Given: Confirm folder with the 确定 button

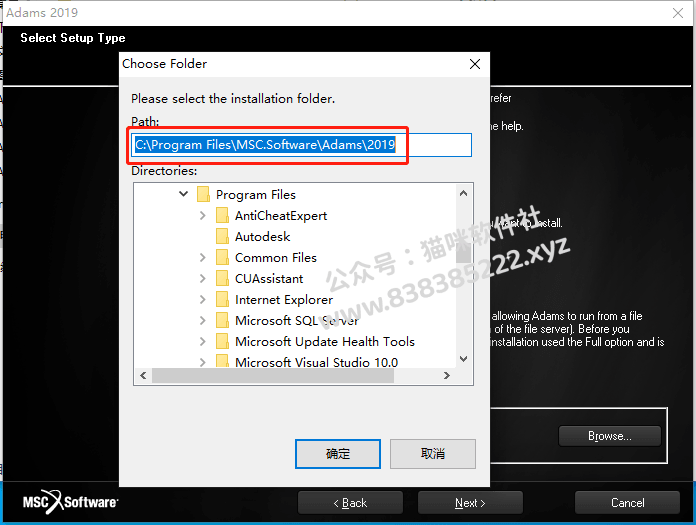Looking at the screenshot, I should point(338,454).
